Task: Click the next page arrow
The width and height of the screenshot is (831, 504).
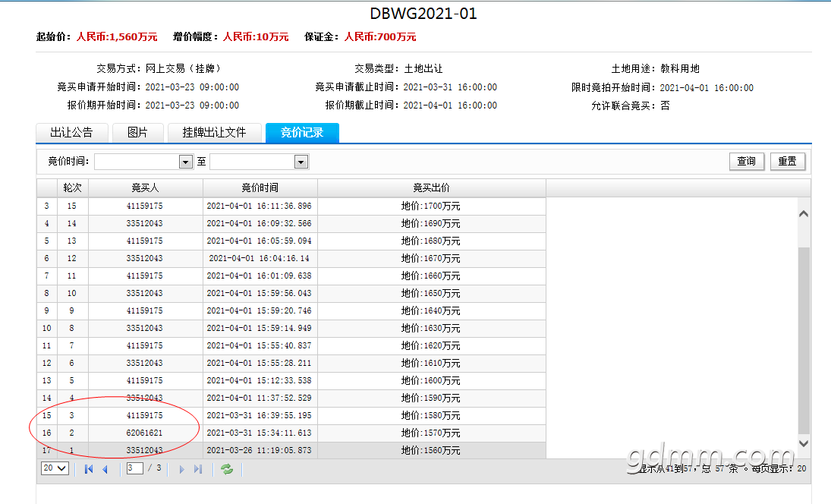Action: click(181, 469)
